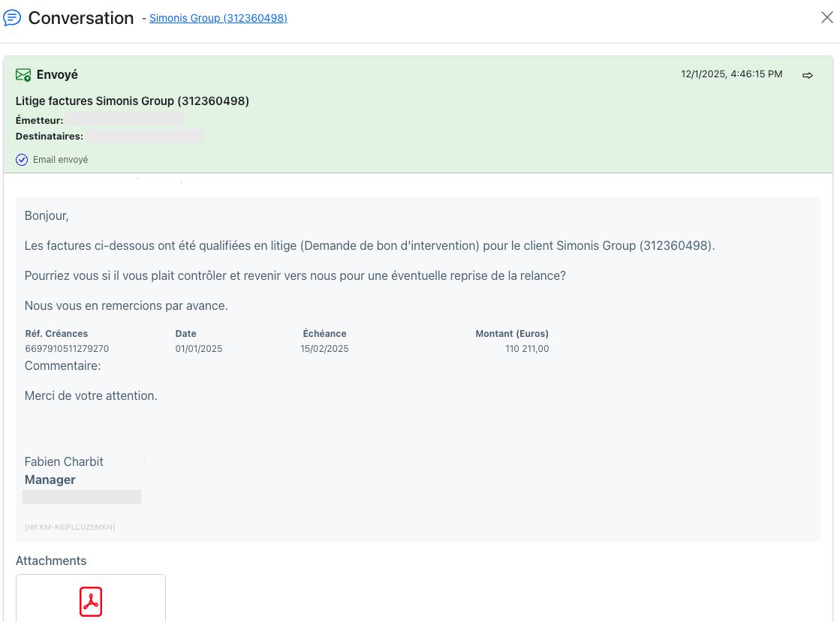
Task: Click the ref:KM-KEIFLC0ZEMKN reference text
Action: point(70,527)
